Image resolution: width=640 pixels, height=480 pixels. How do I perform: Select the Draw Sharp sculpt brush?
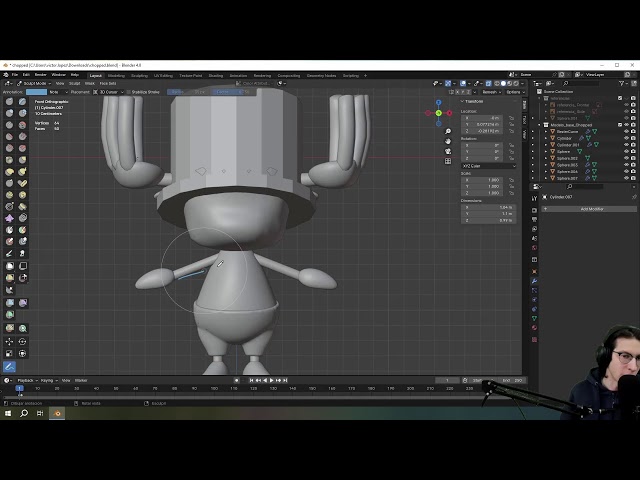(x=22, y=101)
